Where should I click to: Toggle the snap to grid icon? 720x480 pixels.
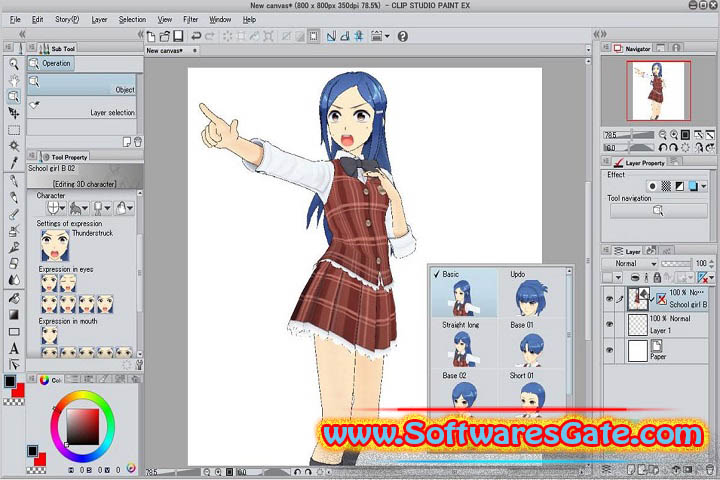[359, 36]
